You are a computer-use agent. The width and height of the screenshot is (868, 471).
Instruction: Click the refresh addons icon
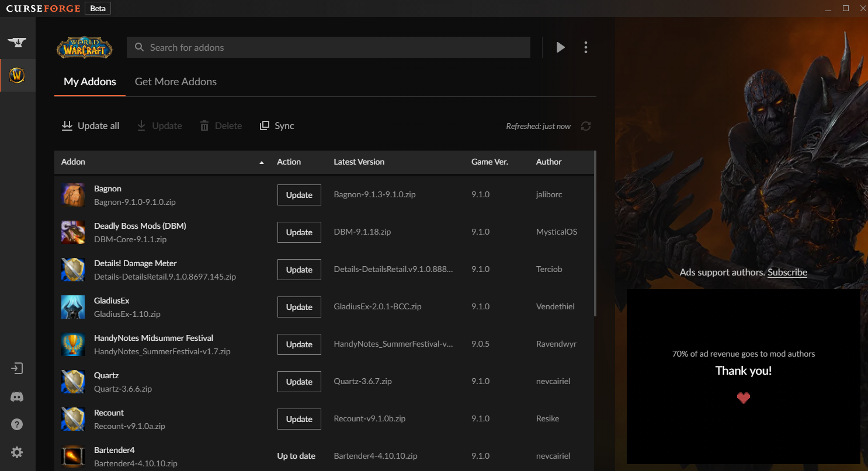[x=586, y=126]
